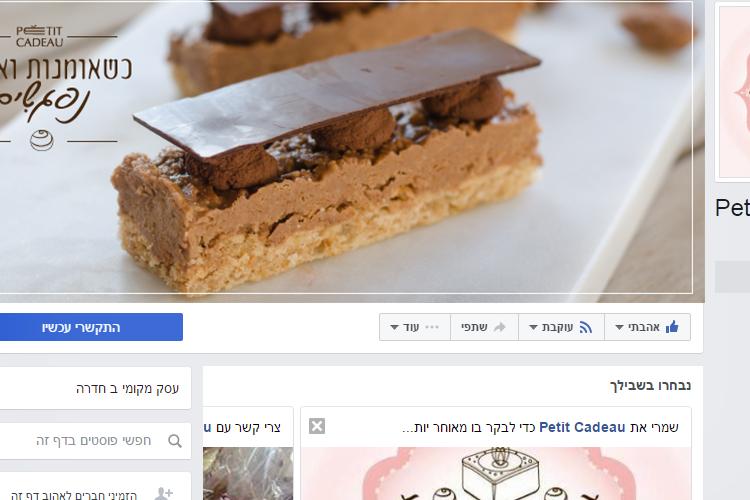Click the RSS follow icon

[586, 327]
